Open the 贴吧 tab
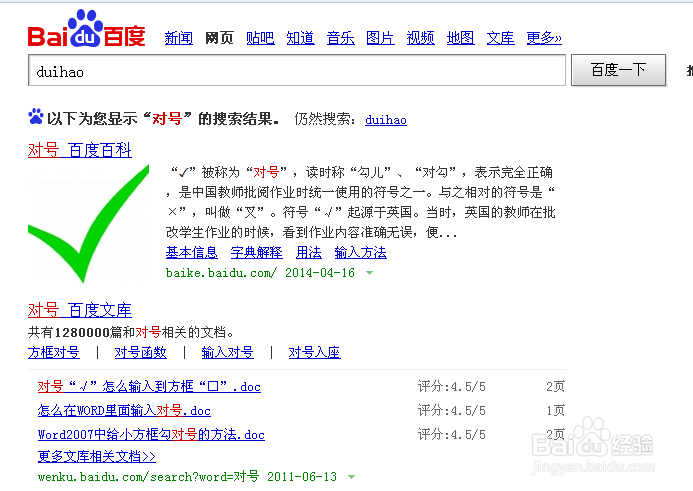The width and height of the screenshot is (693, 491). [x=260, y=38]
